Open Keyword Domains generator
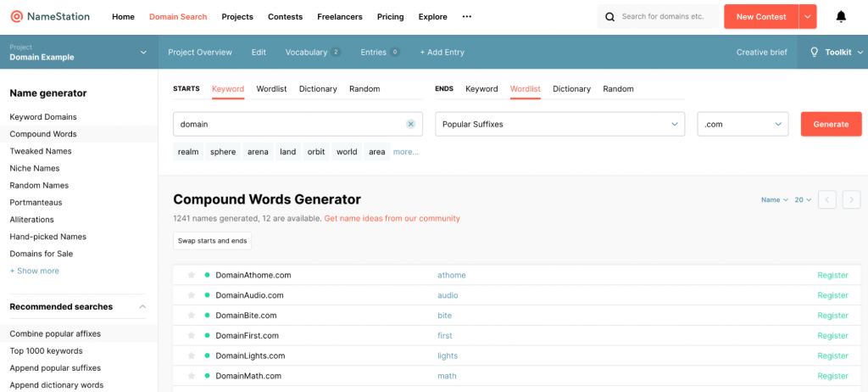 point(43,117)
